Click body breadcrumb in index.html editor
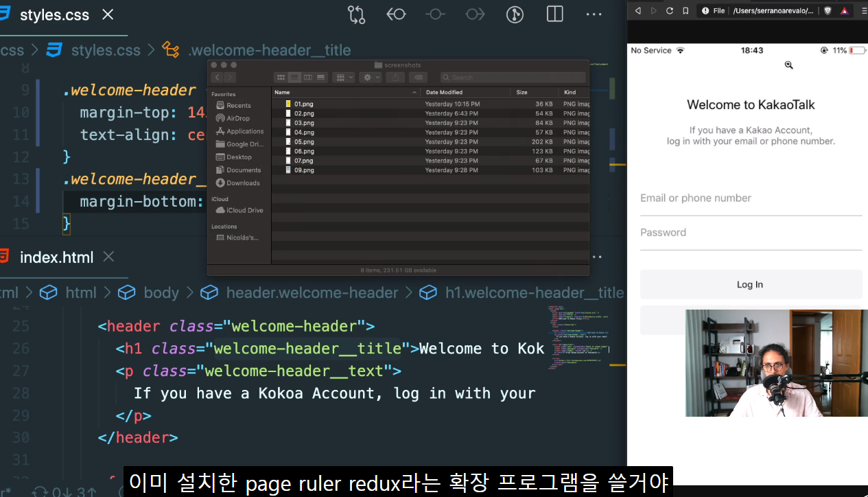The height and width of the screenshot is (497, 868). 161,293
